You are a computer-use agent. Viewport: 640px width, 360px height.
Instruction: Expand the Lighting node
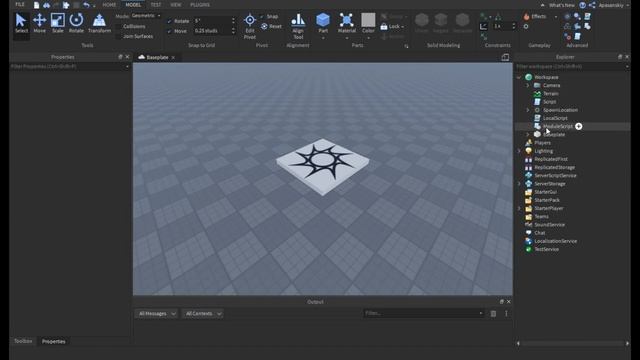point(519,151)
